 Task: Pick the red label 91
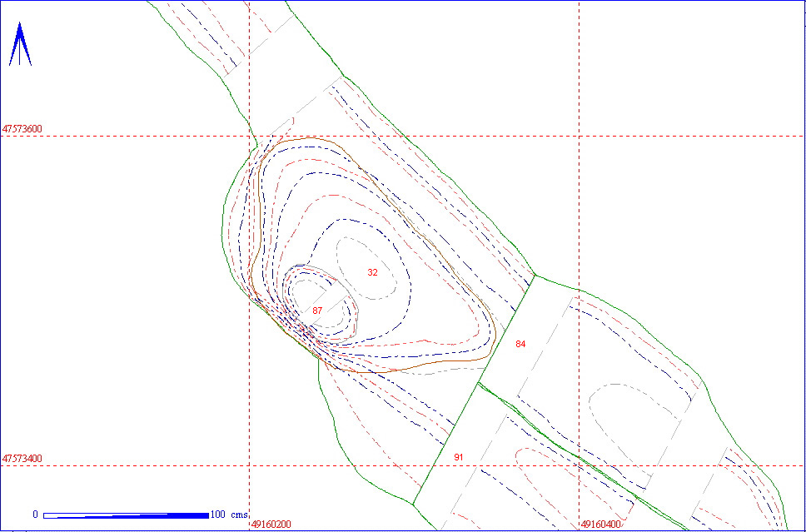pos(458,458)
